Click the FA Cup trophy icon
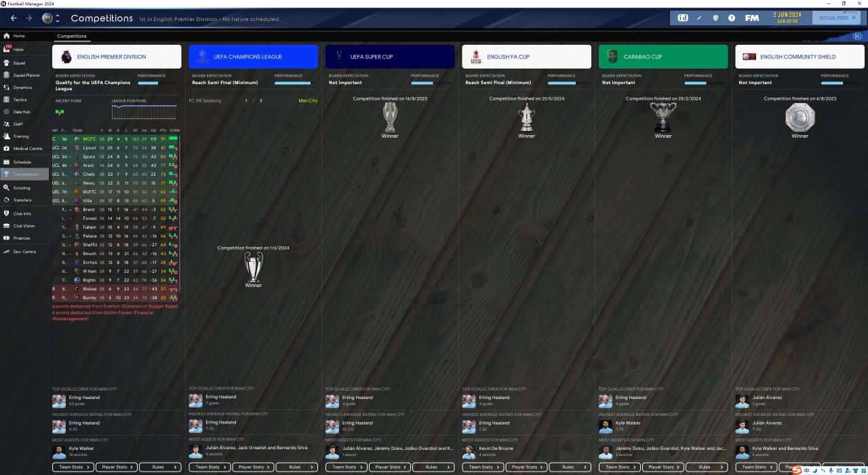868x475 pixels. coord(527,117)
